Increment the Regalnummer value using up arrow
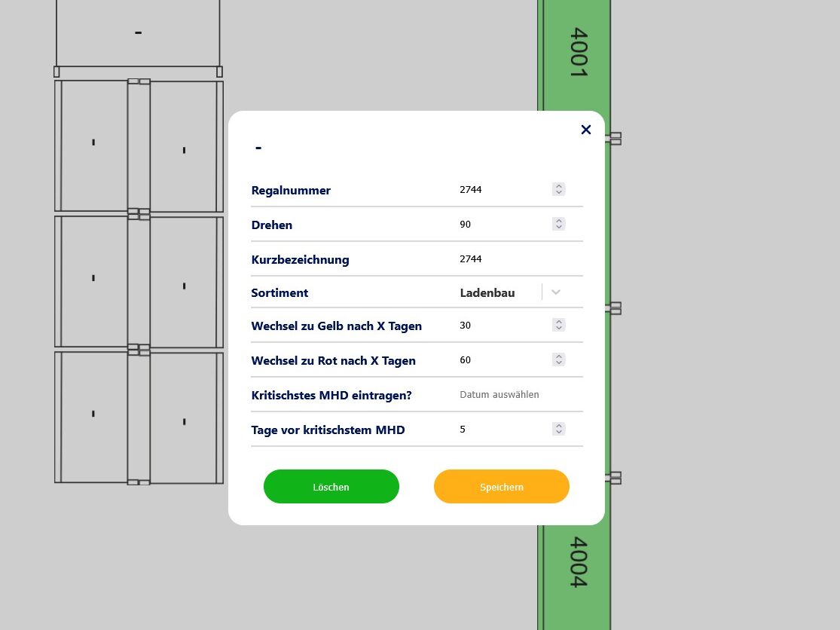840x630 pixels. click(558, 186)
